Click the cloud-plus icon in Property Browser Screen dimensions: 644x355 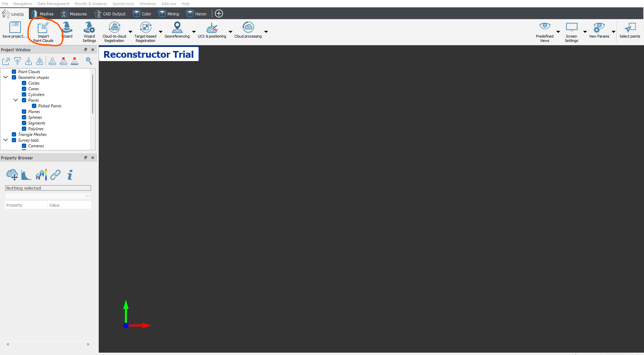(x=12, y=174)
